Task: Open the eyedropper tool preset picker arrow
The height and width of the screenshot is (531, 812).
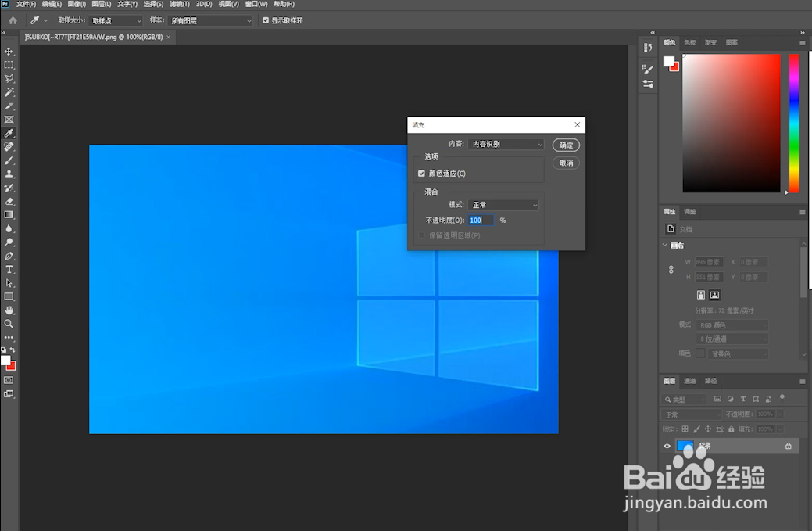Action: pyautogui.click(x=45, y=20)
